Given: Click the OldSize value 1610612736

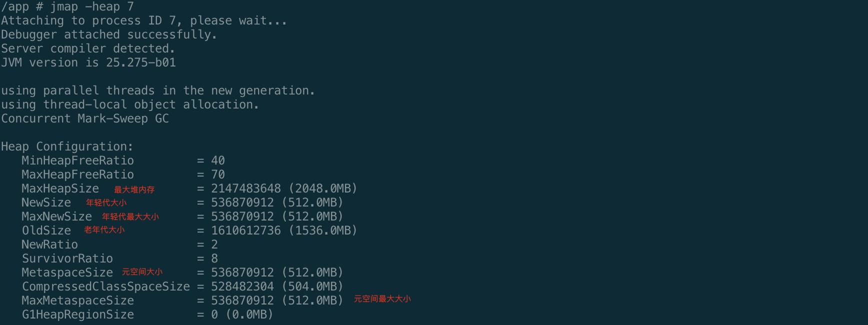Looking at the screenshot, I should point(246,230).
